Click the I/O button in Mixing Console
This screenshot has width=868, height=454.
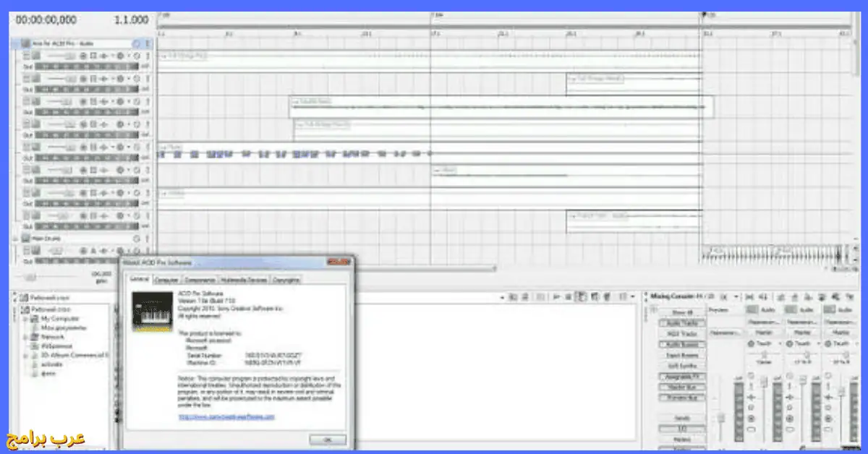tap(681, 429)
